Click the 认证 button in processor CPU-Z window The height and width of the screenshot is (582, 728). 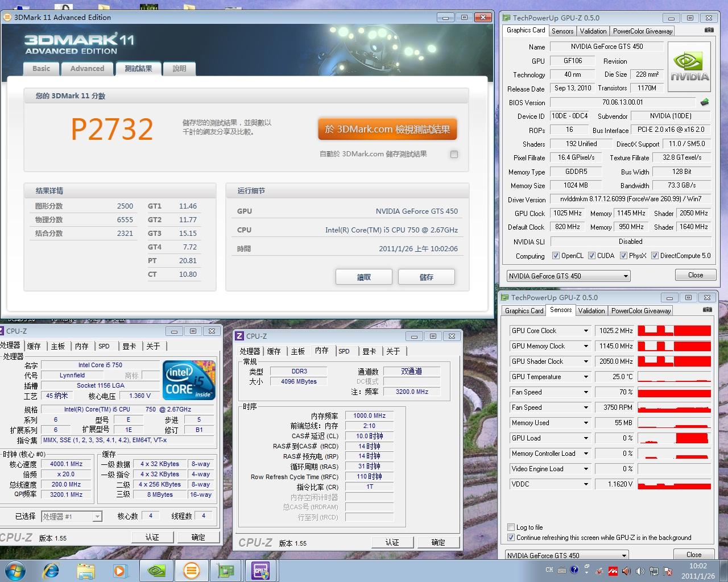point(152,537)
